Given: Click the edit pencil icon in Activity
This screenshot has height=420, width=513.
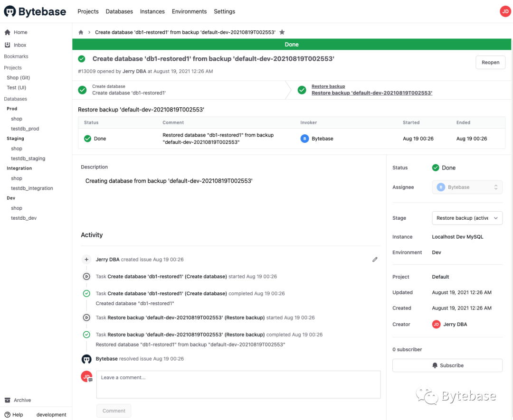Looking at the screenshot, I should coord(375,260).
